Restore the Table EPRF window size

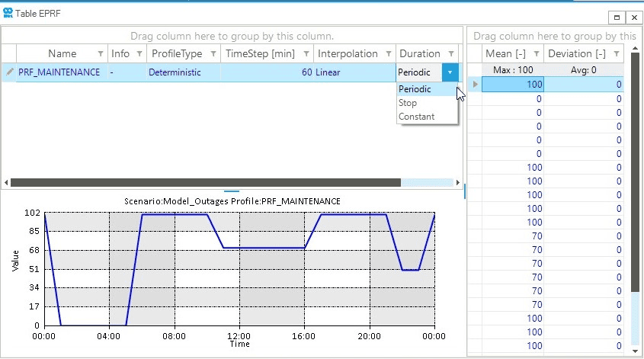618,17
